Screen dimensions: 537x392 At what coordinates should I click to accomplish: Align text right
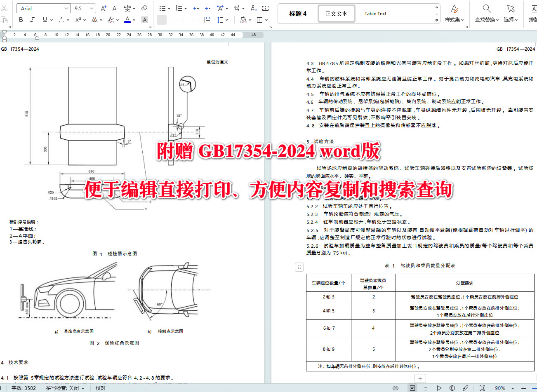(184, 20)
